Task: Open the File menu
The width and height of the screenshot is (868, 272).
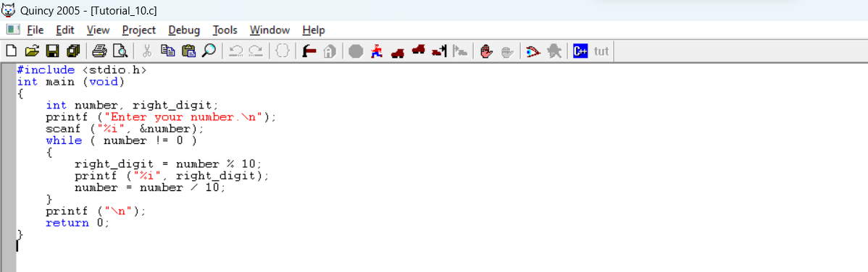Action: [36, 30]
